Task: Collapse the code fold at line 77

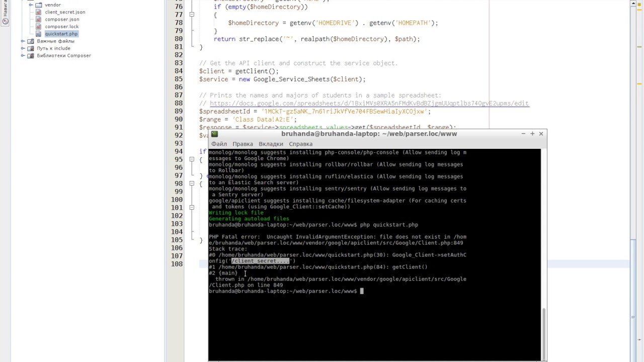Action: 192,15
